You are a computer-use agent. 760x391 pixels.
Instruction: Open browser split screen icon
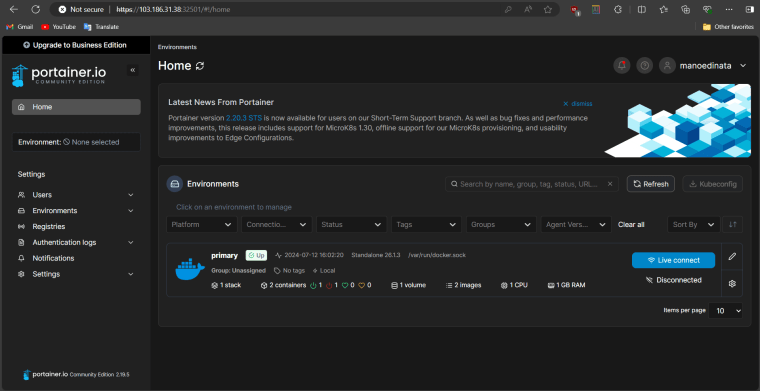click(x=641, y=9)
